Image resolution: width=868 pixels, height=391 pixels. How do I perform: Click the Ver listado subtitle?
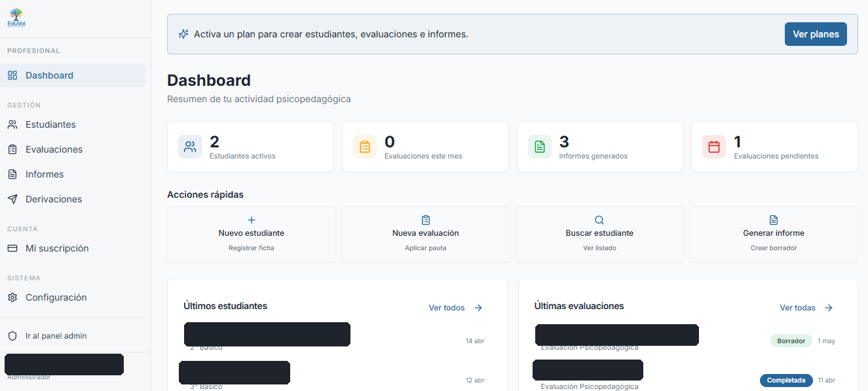599,248
